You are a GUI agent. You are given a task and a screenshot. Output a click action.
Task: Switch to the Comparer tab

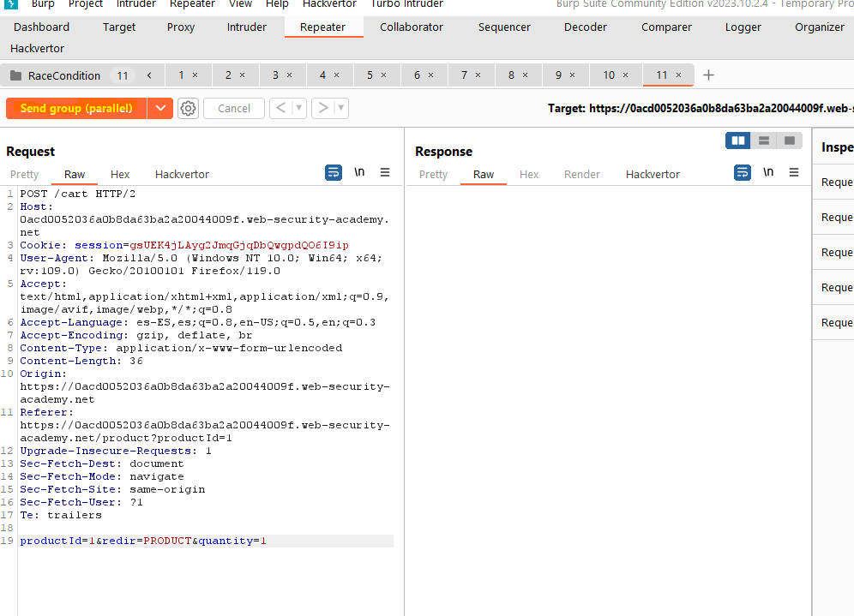[x=666, y=27]
